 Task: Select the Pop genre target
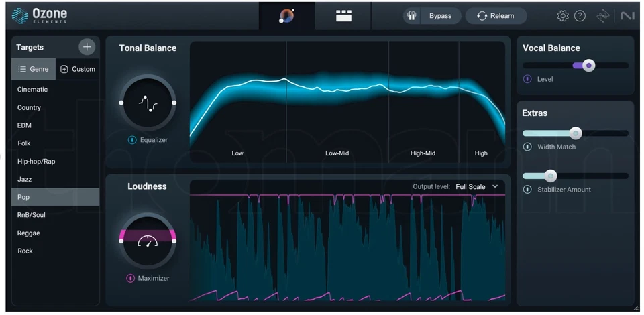(56, 197)
